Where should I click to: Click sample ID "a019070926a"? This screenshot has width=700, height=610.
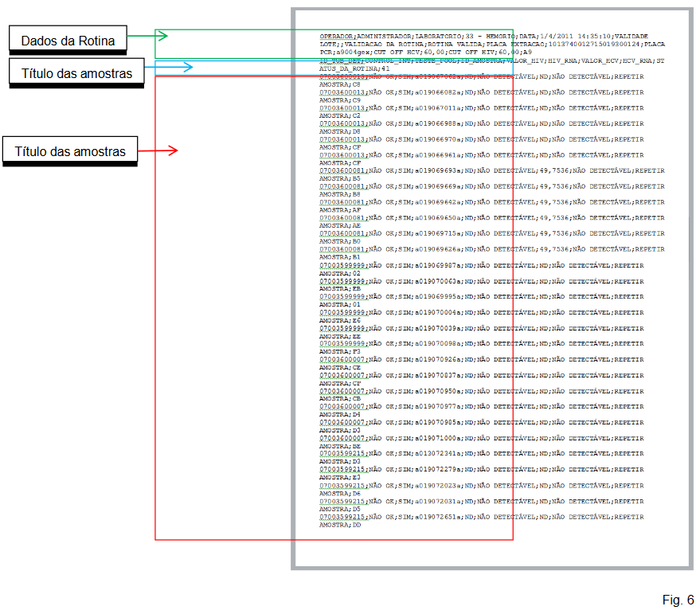click(438, 359)
